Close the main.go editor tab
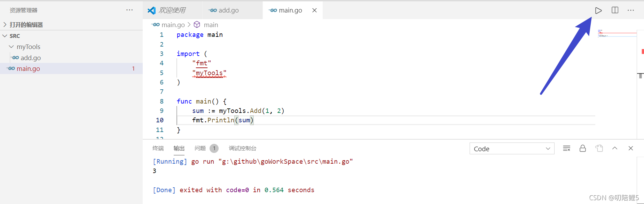 [314, 10]
